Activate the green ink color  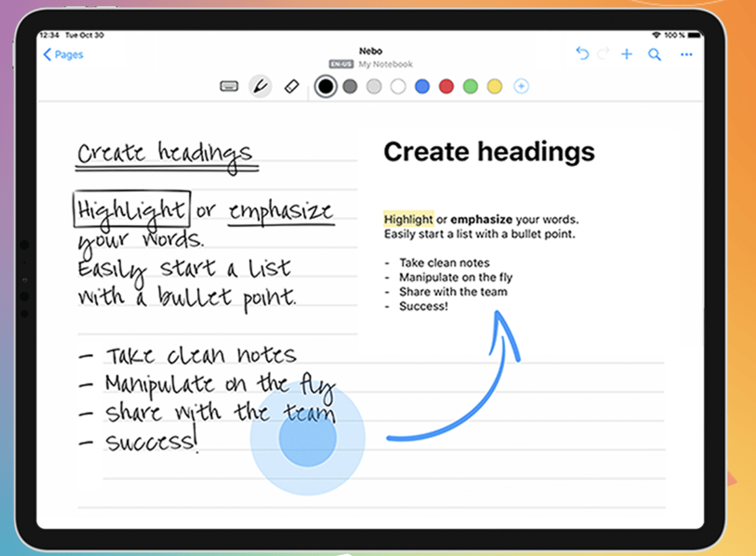(470, 86)
